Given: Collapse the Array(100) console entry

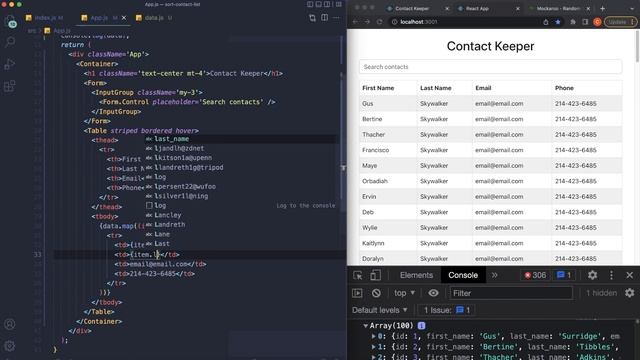Looking at the screenshot, I should (x=365, y=326).
